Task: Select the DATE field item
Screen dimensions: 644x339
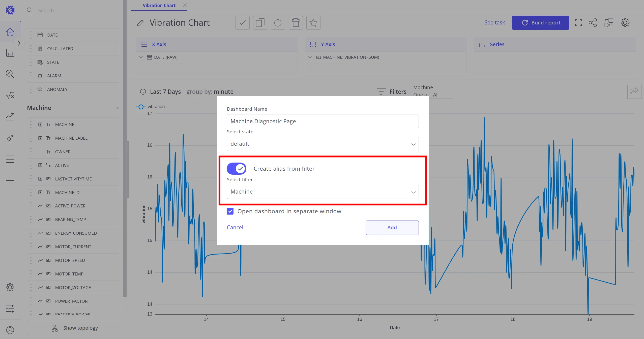Action: point(73,35)
